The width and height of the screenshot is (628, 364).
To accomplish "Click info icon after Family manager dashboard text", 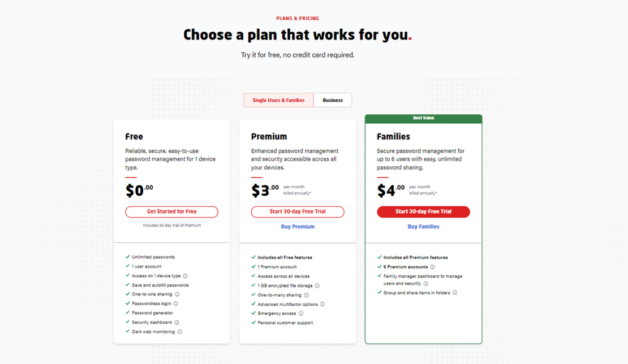I will point(426,284).
